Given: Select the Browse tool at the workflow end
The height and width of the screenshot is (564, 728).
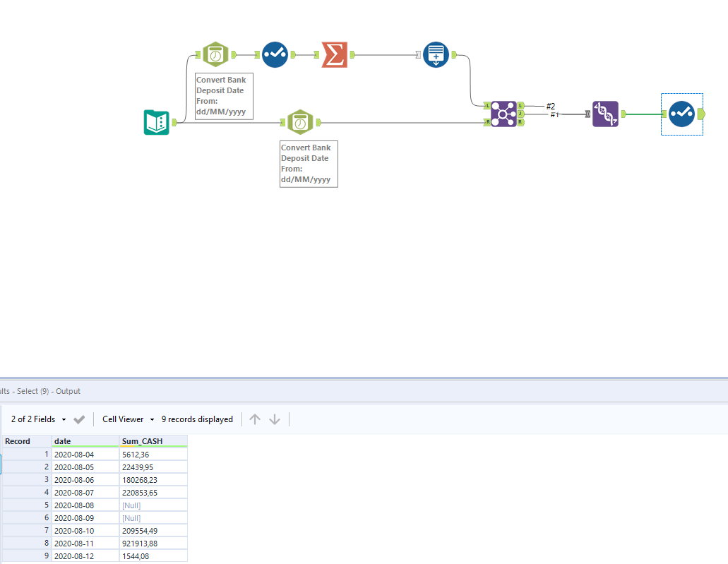Looking at the screenshot, I should point(681,114).
